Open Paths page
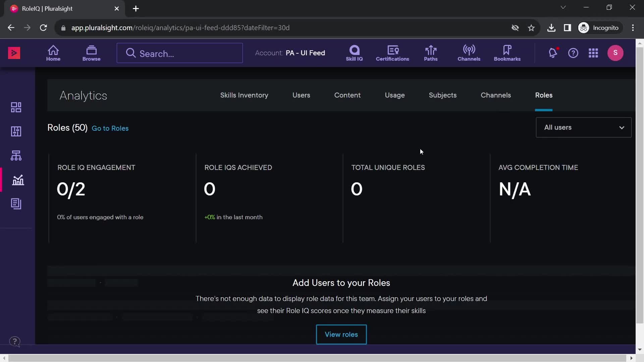Viewport: 644px width, 362px height. click(x=431, y=53)
